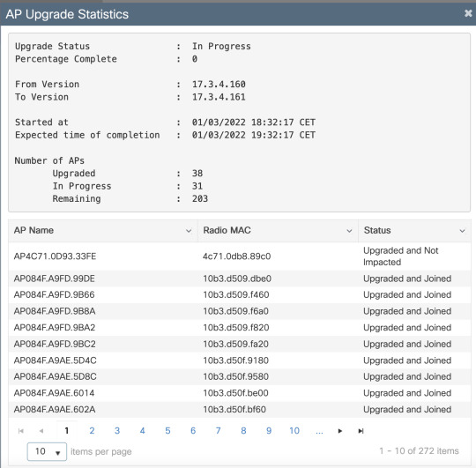Click Radio MAC 10b3.d509.dbe0
This screenshot has width=476, height=468.
pos(237,279)
